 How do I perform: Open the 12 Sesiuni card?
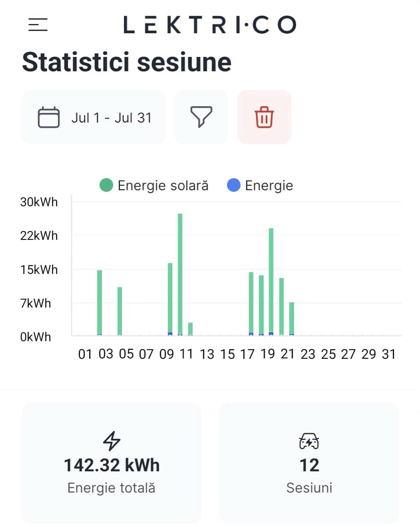309,463
